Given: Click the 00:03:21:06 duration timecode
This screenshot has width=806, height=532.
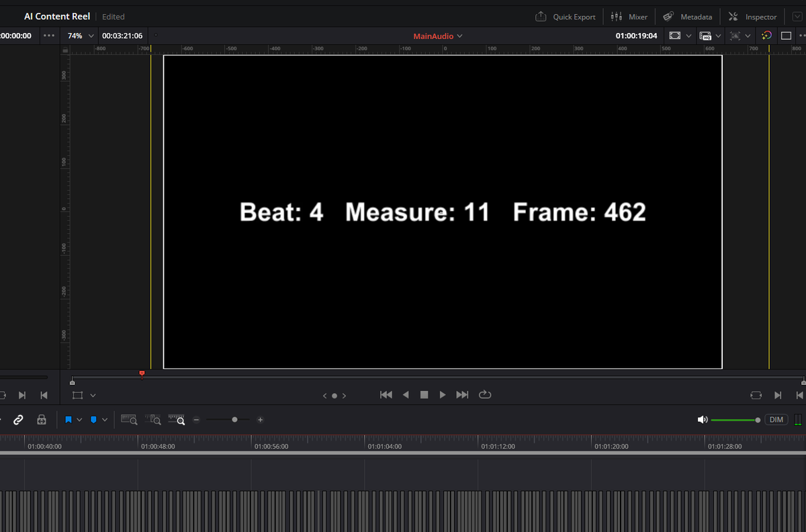Looking at the screenshot, I should point(122,36).
